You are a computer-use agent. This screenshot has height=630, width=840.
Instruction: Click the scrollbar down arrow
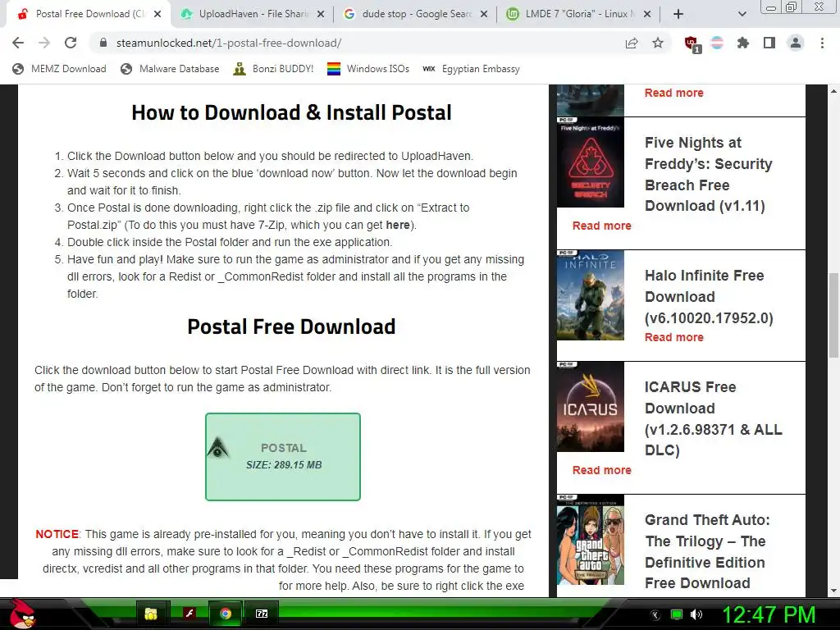coord(833,591)
